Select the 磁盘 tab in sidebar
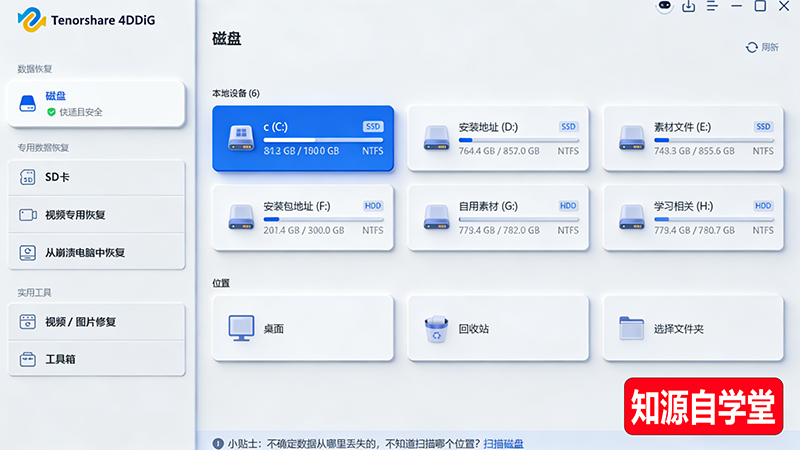The image size is (800, 450). click(x=96, y=102)
